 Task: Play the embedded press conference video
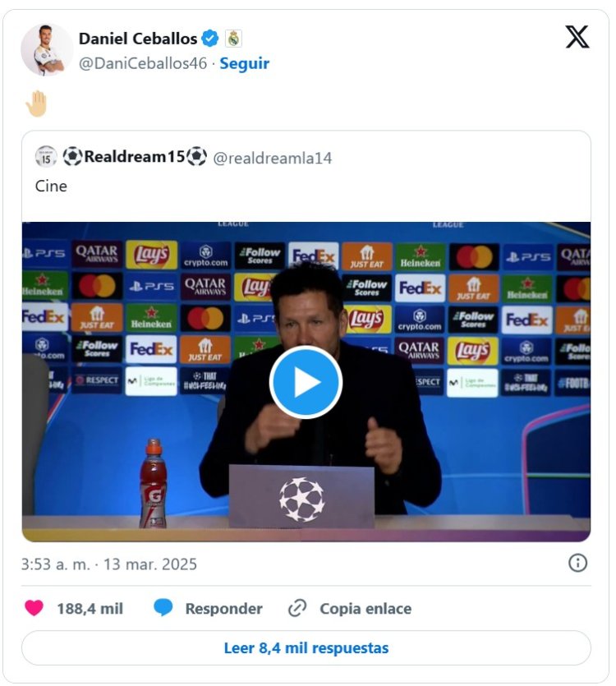tap(306, 382)
